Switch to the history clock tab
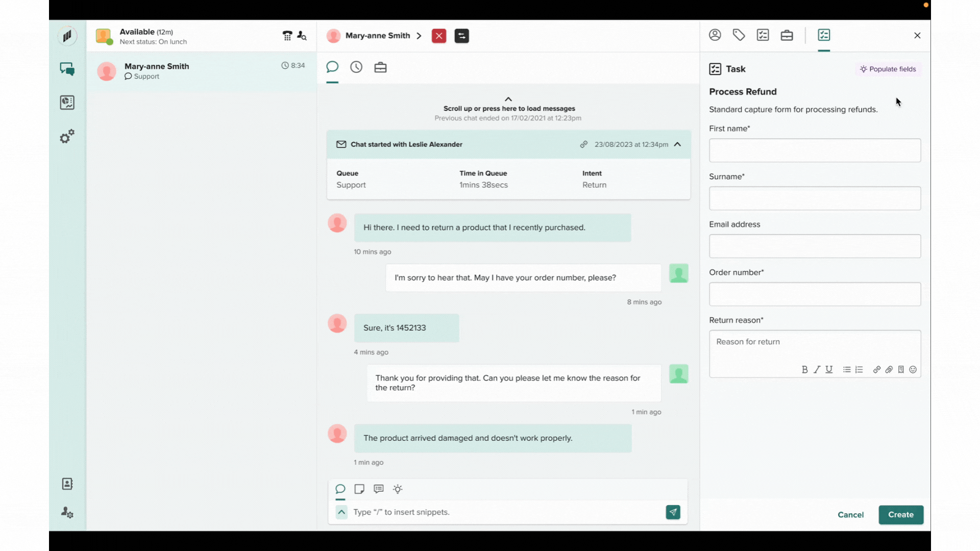The width and height of the screenshot is (980, 551). [x=356, y=67]
